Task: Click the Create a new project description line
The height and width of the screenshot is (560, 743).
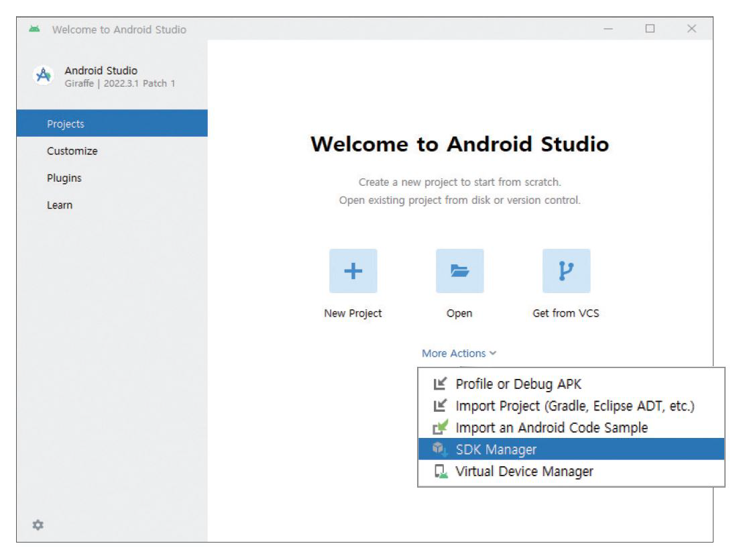Action: pyautogui.click(x=459, y=182)
